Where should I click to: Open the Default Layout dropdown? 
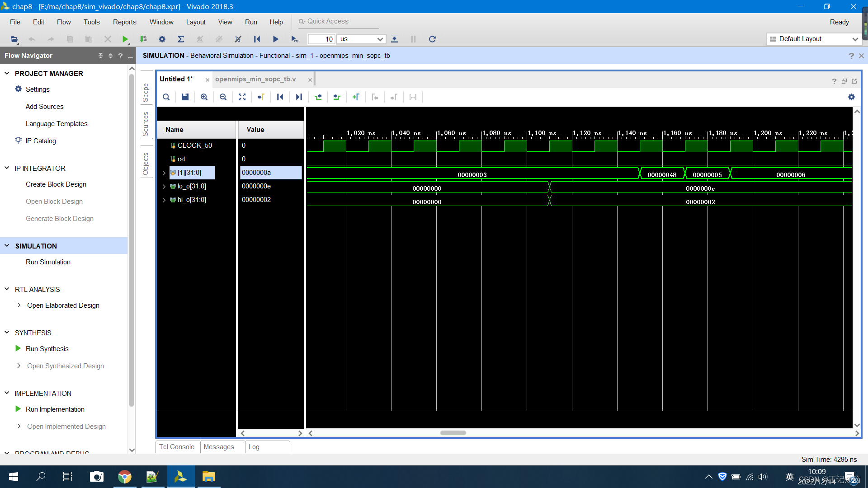pos(854,39)
